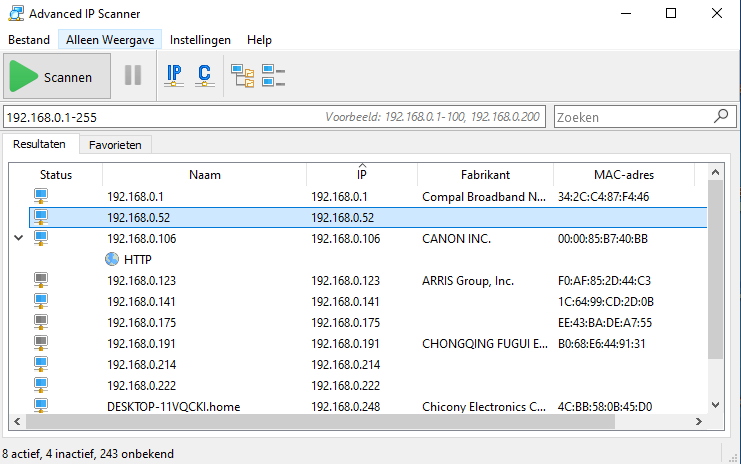741x464 pixels.
Task: Open the Instellingen menu
Action: [x=200, y=40]
